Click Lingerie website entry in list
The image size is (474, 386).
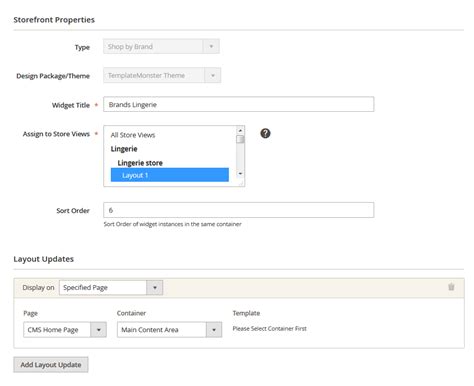(124, 149)
